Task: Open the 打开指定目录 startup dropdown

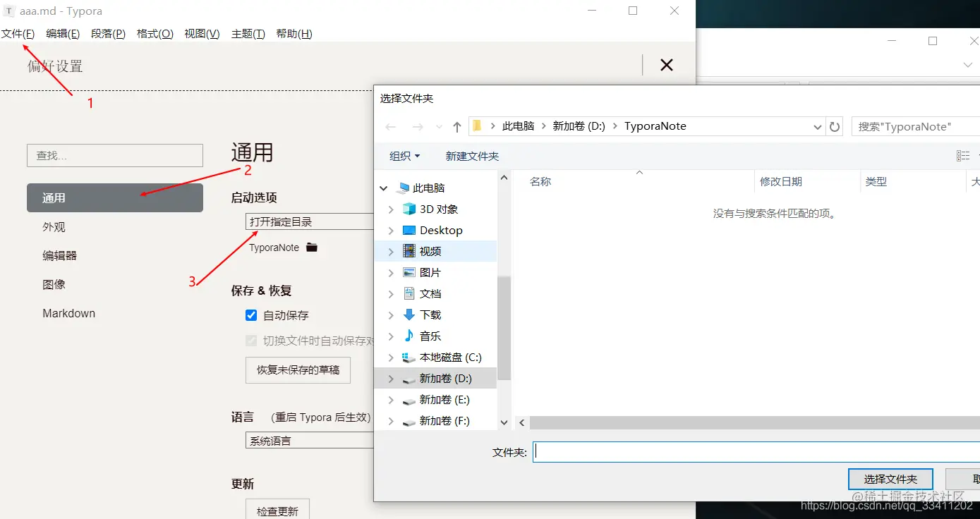Action: [310, 221]
